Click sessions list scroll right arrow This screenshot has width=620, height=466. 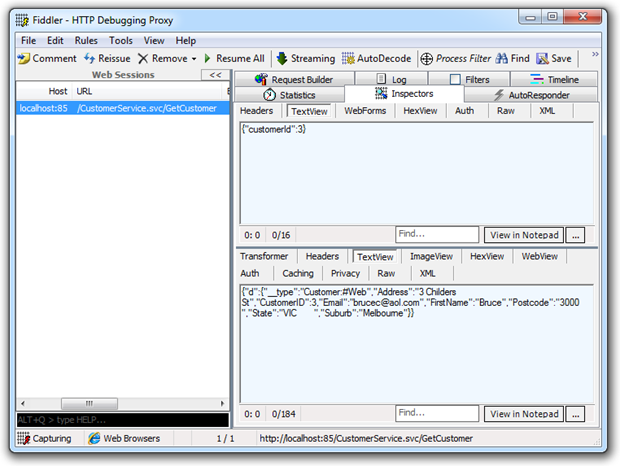tap(222, 404)
